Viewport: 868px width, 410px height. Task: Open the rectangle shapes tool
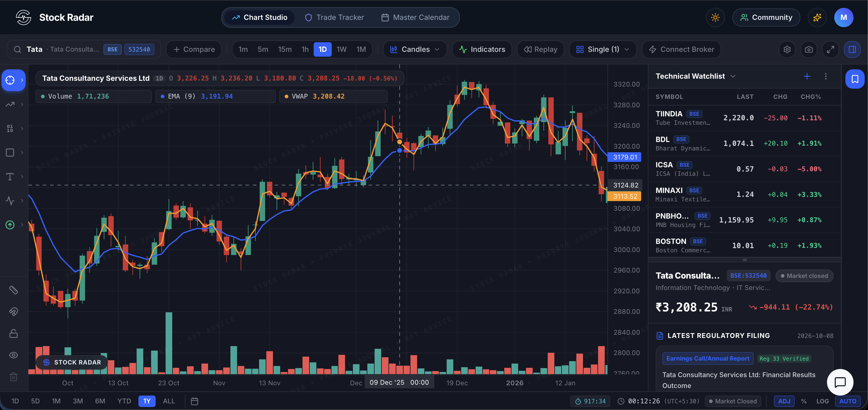pyautogui.click(x=10, y=153)
